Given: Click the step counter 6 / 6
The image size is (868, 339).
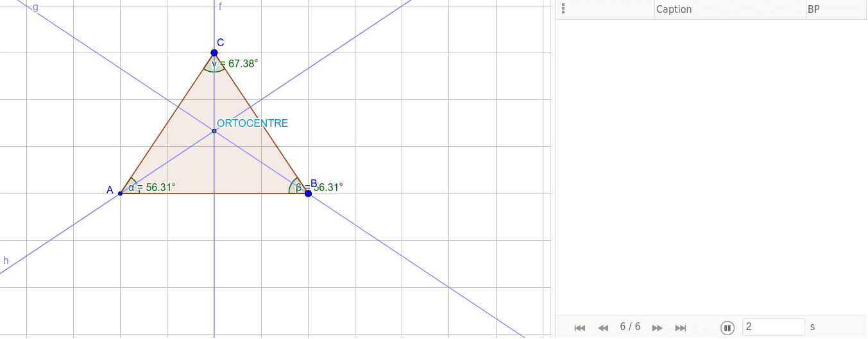Looking at the screenshot, I should tap(630, 327).
